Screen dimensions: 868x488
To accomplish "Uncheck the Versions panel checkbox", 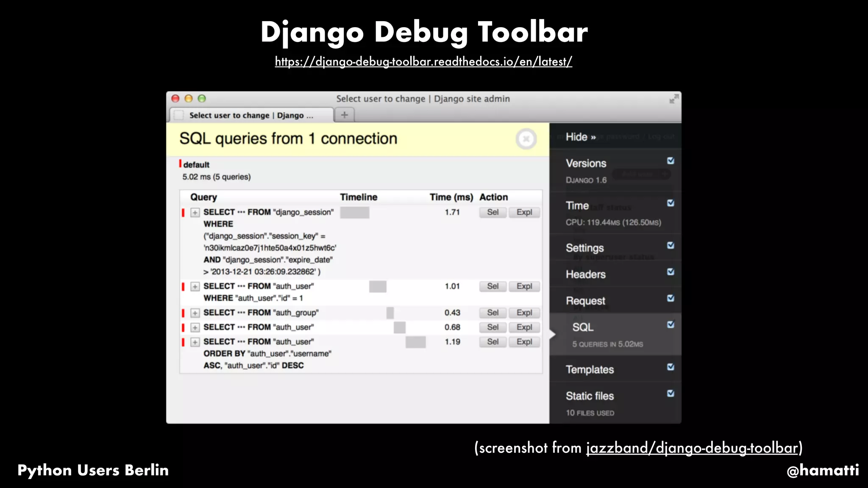I will click(x=670, y=161).
